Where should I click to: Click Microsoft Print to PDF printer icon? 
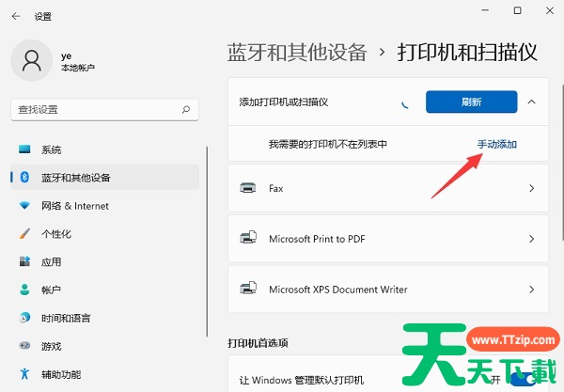click(248, 238)
